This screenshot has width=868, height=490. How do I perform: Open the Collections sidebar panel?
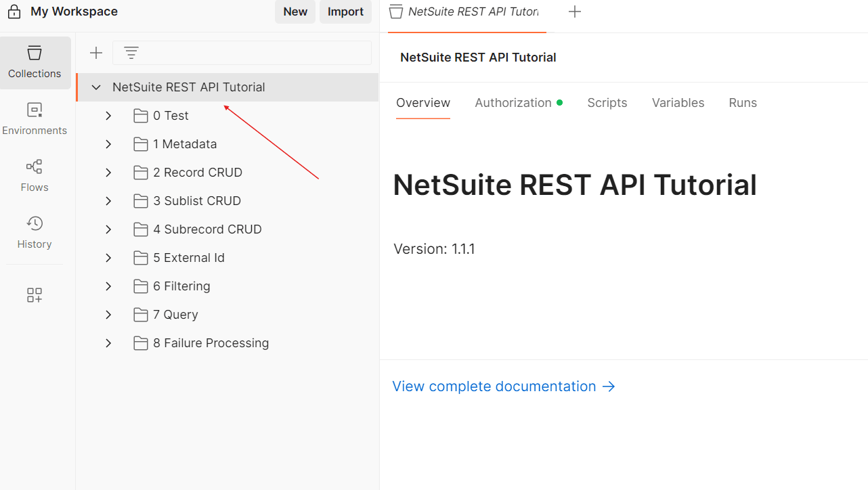(35, 62)
